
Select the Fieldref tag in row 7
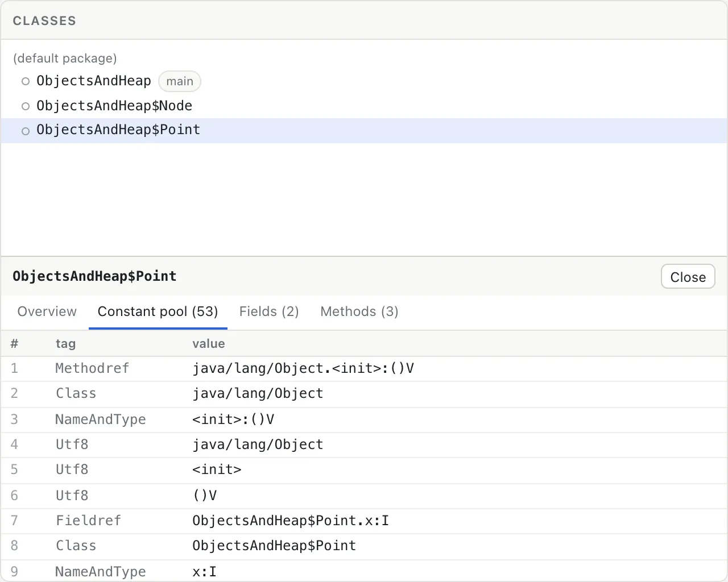pyautogui.click(x=88, y=521)
